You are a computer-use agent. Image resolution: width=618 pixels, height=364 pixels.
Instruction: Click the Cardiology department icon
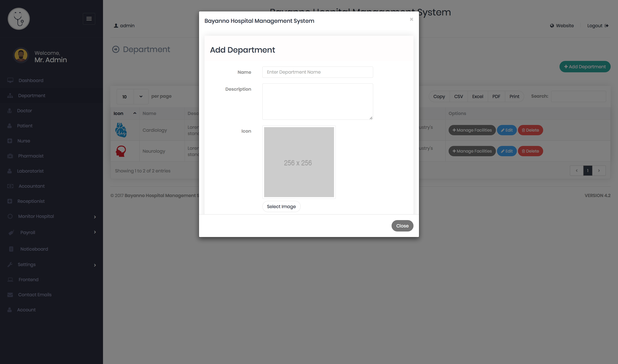[x=121, y=130]
